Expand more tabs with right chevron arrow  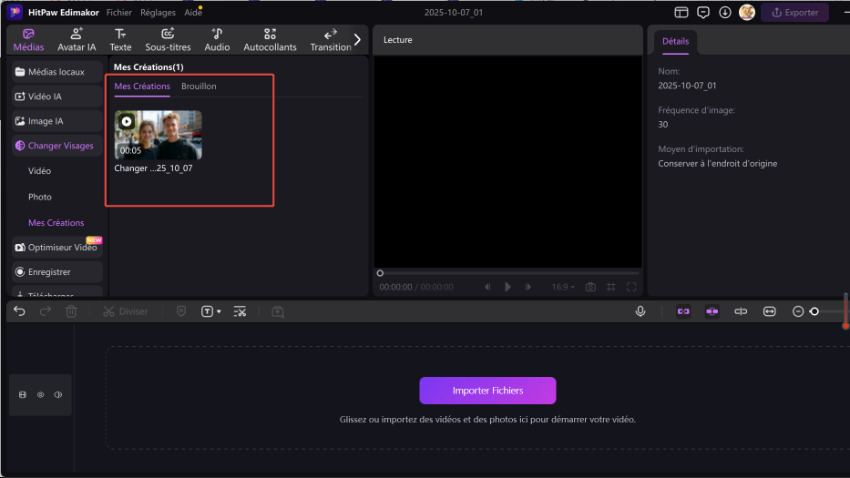tap(358, 40)
